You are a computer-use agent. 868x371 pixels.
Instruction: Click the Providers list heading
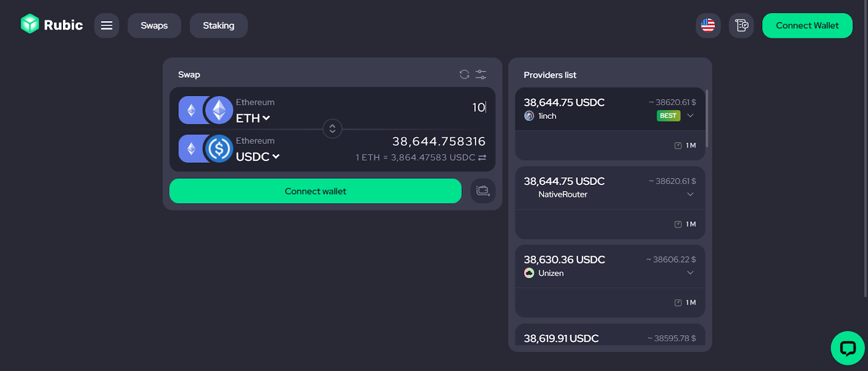(550, 75)
